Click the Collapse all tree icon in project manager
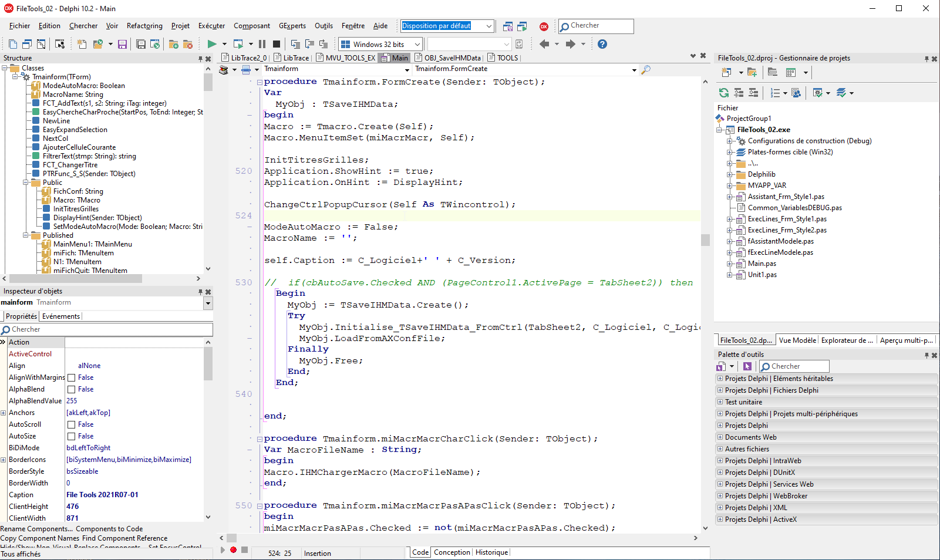The width and height of the screenshot is (940, 560). click(753, 93)
